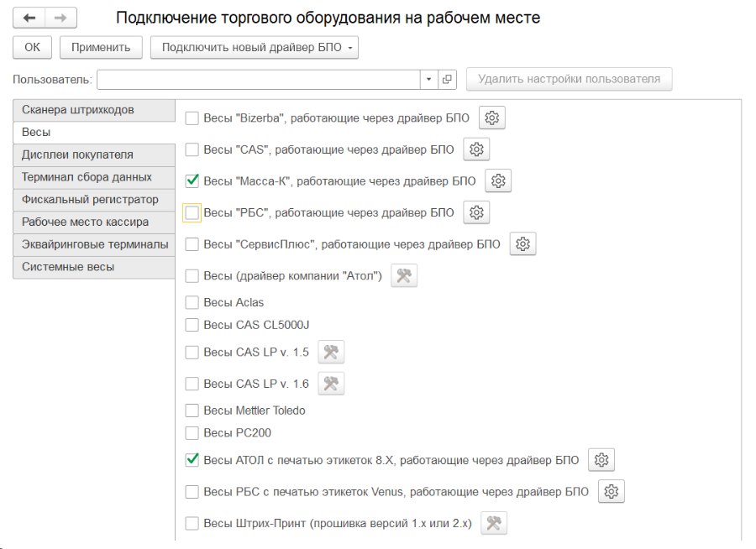Open Эквайринговые терминалы tab
756x549 pixels.
point(94,244)
